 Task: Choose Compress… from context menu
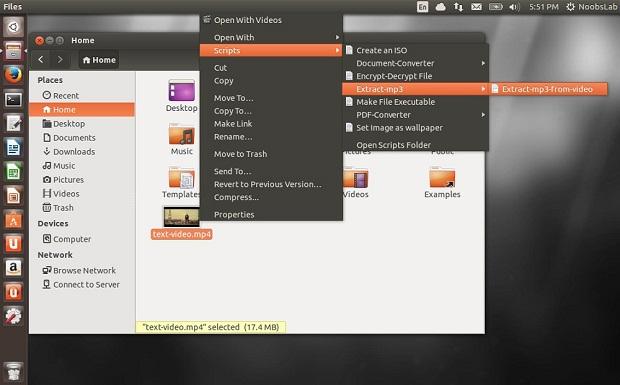click(271, 197)
